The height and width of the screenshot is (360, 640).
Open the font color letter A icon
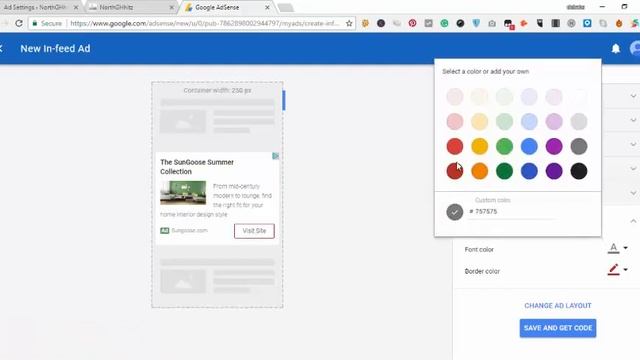pos(613,248)
